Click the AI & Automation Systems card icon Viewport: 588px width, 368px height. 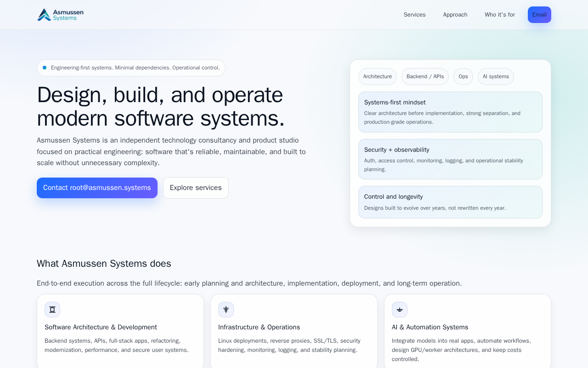400,310
